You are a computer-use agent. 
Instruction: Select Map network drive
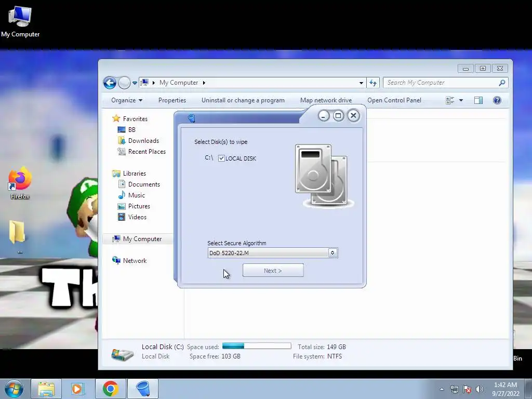coord(326,100)
